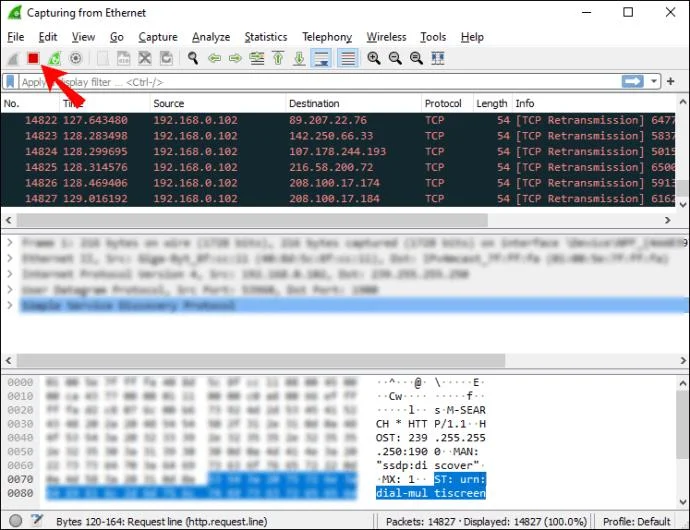The height and width of the screenshot is (530, 690).
Task: Reset text to normal size icon
Action: click(x=416, y=58)
